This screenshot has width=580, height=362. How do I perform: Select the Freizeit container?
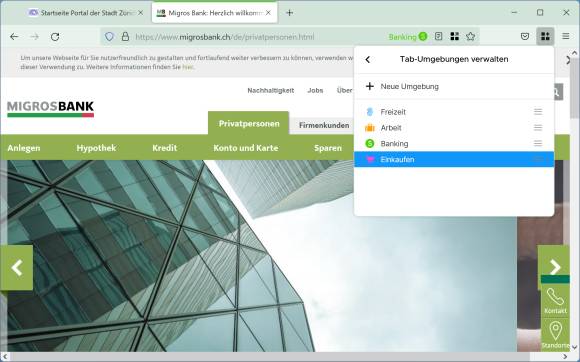pos(454,112)
